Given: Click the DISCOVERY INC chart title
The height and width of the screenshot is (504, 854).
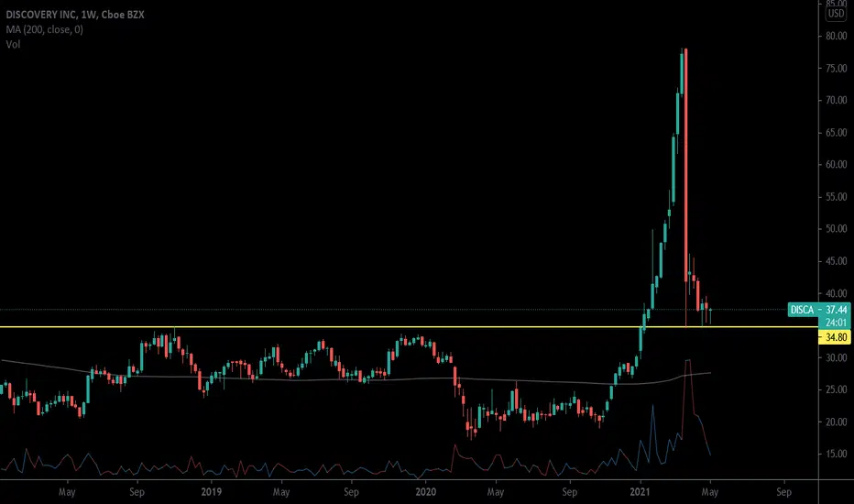Looking at the screenshot, I should 75,15.
